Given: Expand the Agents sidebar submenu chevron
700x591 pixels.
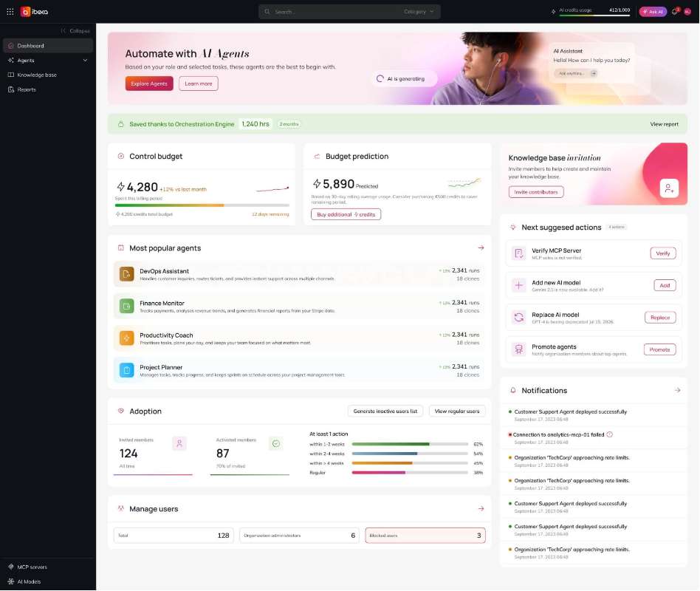Looking at the screenshot, I should (x=85, y=61).
